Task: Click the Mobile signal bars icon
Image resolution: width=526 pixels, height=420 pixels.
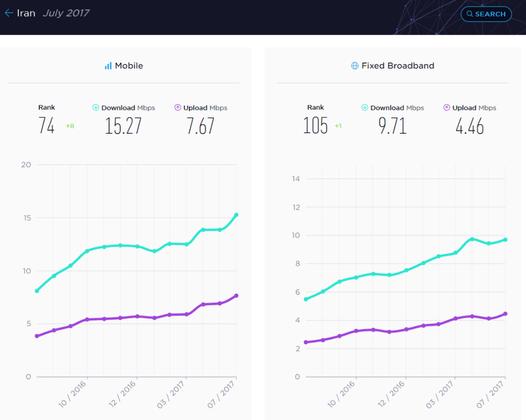Action: [x=108, y=66]
